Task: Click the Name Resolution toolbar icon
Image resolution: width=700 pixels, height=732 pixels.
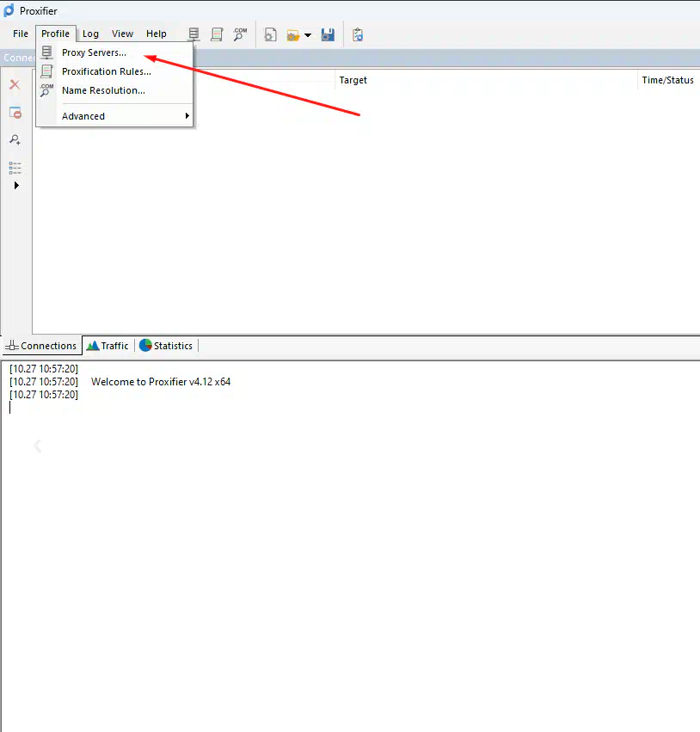Action: (x=240, y=34)
